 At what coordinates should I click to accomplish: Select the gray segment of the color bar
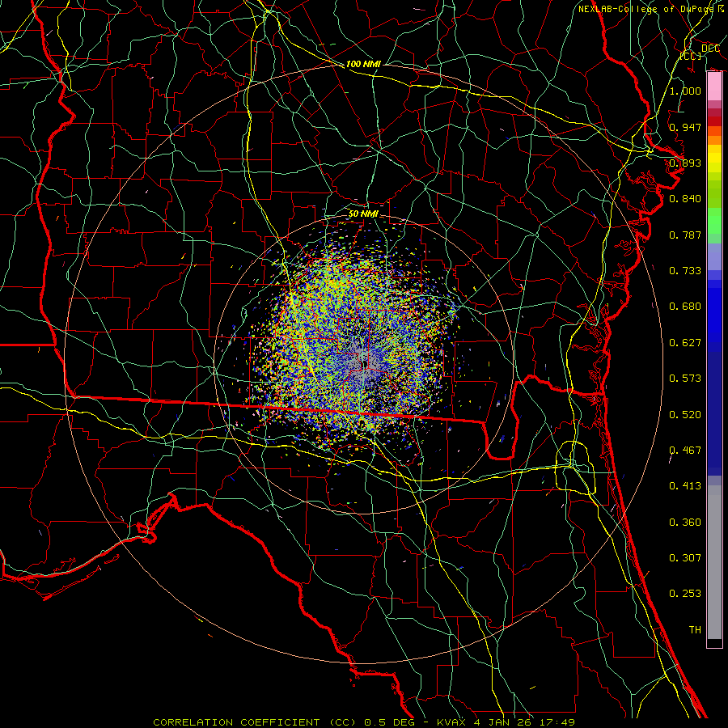[714, 562]
